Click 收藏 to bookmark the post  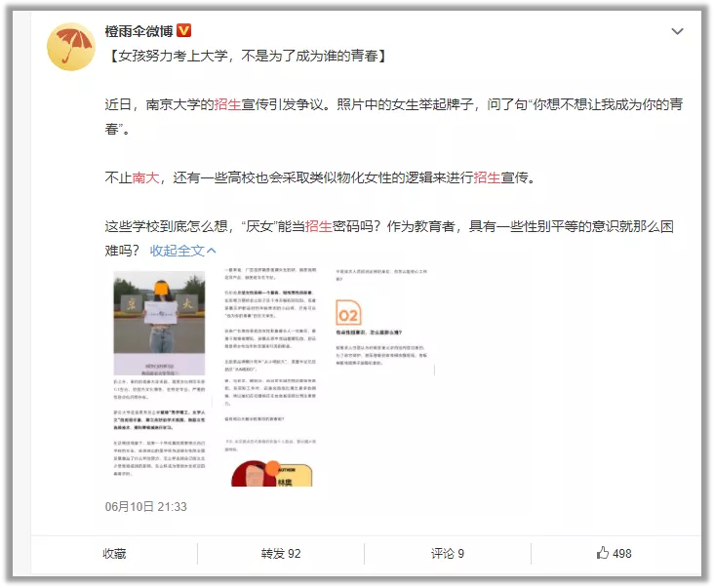pyautogui.click(x=114, y=553)
